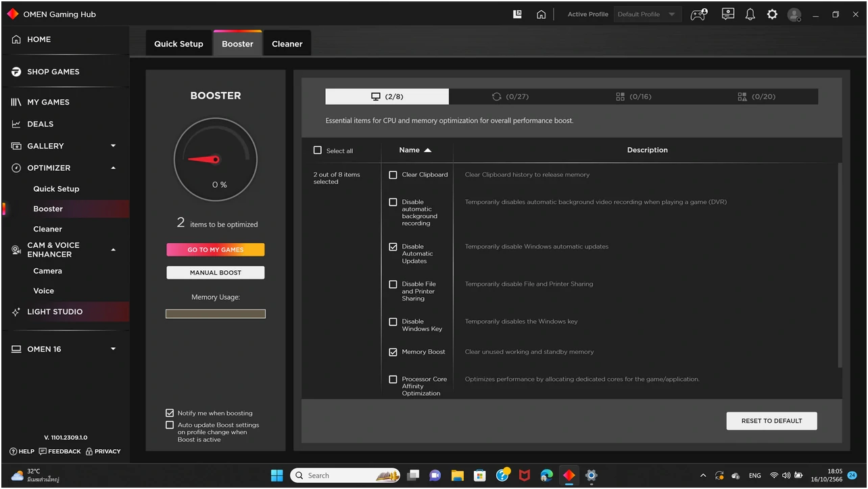Open PRIVACY link at bottom left
868x489 pixels.
click(103, 451)
